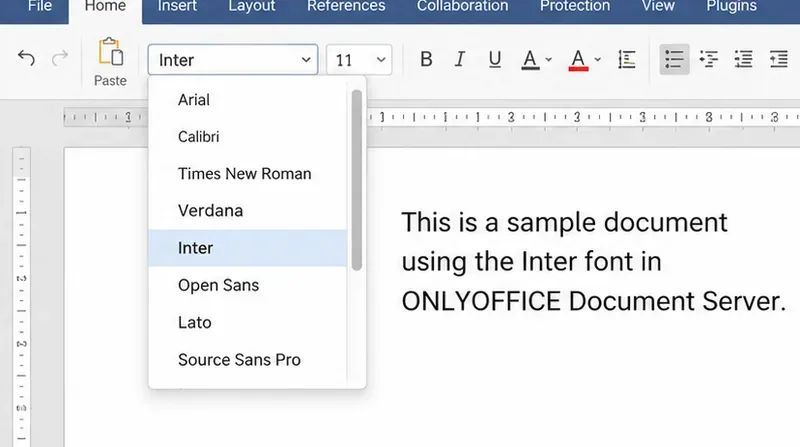The width and height of the screenshot is (800, 447).
Task: Select the highlighted Inter font entry
Action: 247,248
